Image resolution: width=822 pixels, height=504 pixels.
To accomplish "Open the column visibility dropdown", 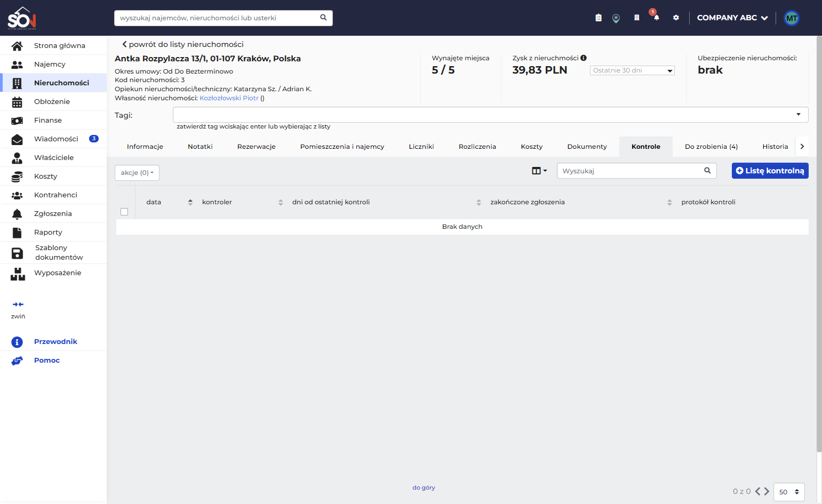I will pos(539,171).
